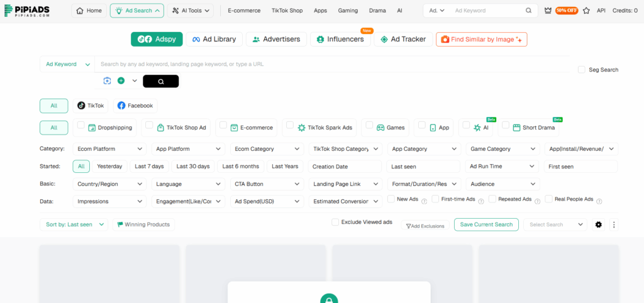Expand the Country/Region dropdown
This screenshot has height=303, width=644.
coord(109,184)
